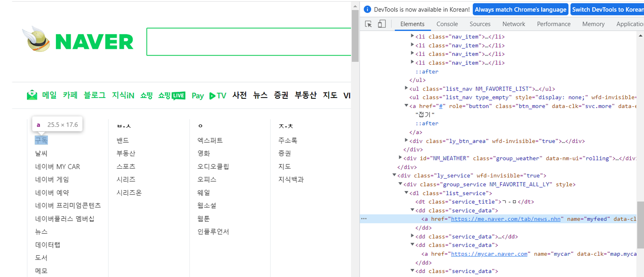
Task: Click Switch DevTools to Korean button
Action: pyautogui.click(x=607, y=10)
